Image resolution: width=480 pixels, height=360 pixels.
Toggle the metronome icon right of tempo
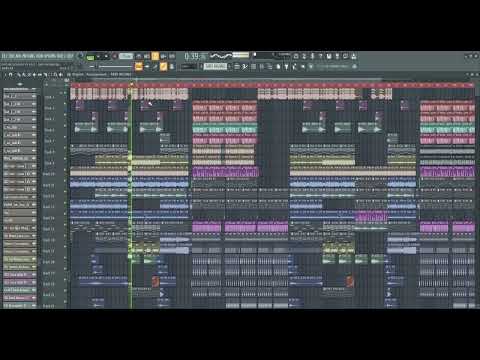(x=139, y=56)
